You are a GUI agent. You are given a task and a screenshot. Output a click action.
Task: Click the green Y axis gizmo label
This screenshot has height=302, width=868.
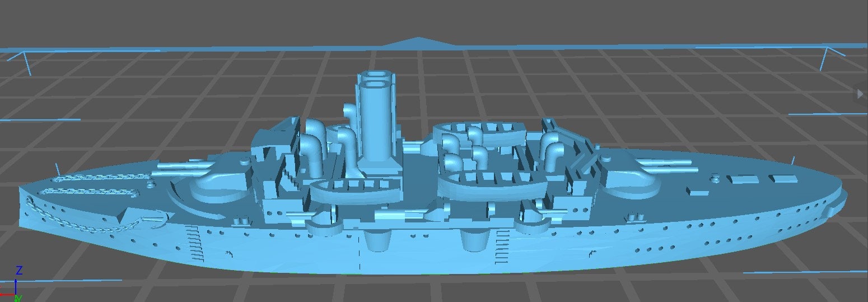click(x=18, y=298)
